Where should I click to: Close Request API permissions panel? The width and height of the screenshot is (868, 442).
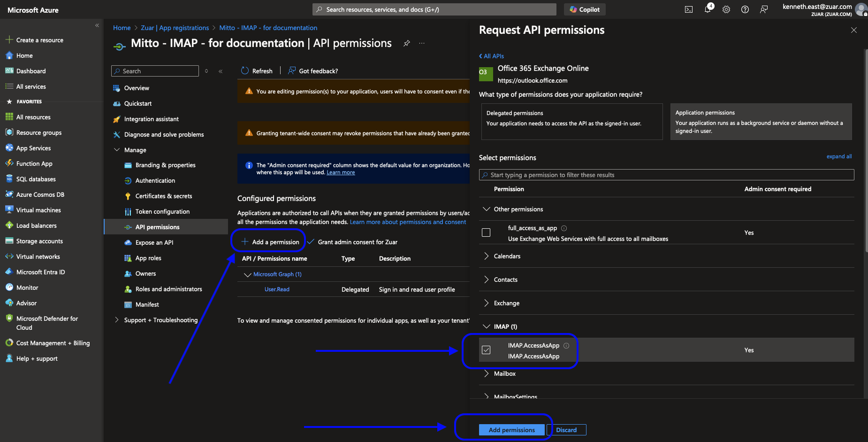pyautogui.click(x=854, y=30)
